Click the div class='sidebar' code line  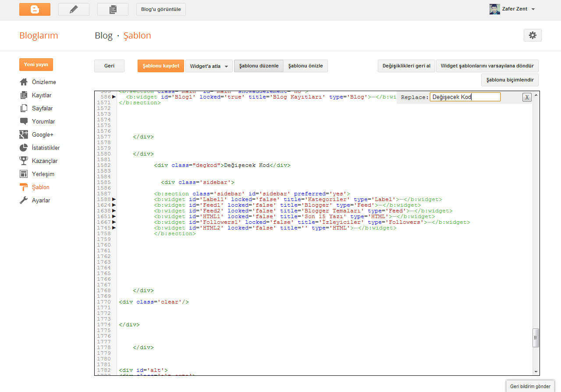pyautogui.click(x=198, y=182)
